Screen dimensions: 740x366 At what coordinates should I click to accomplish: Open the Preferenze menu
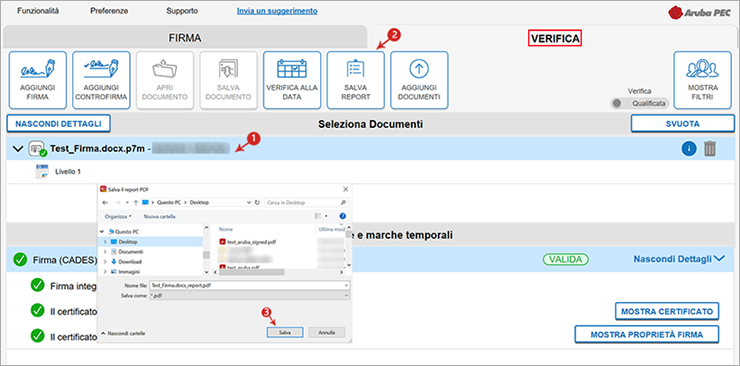pos(109,11)
